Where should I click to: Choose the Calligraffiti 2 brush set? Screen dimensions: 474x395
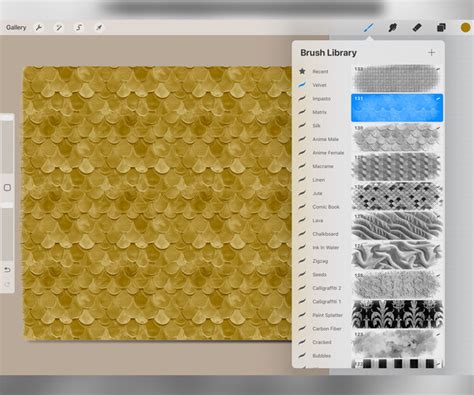[327, 288]
